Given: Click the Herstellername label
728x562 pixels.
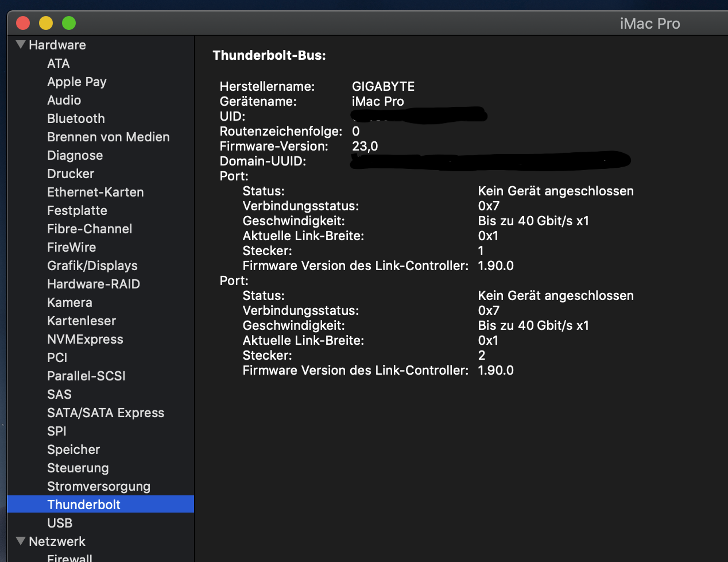Looking at the screenshot, I should tap(267, 86).
